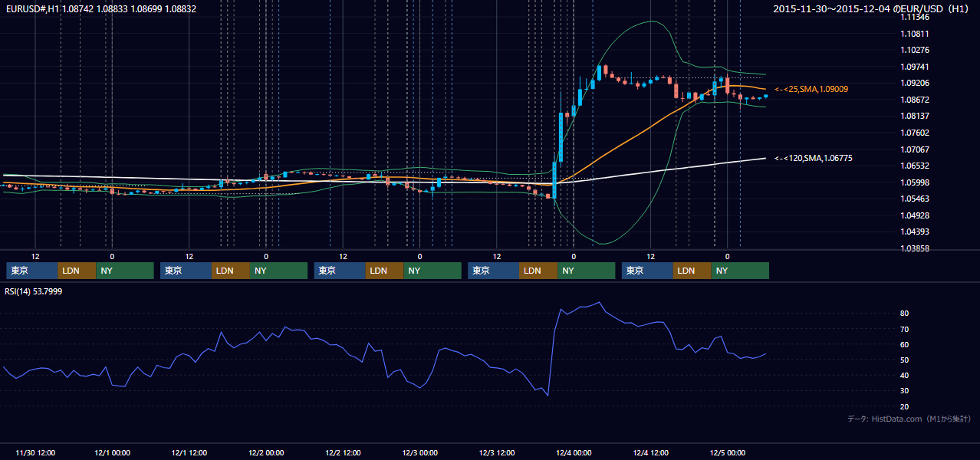Click price axis label 1.05998
The height and width of the screenshot is (460, 980).
coord(915,182)
